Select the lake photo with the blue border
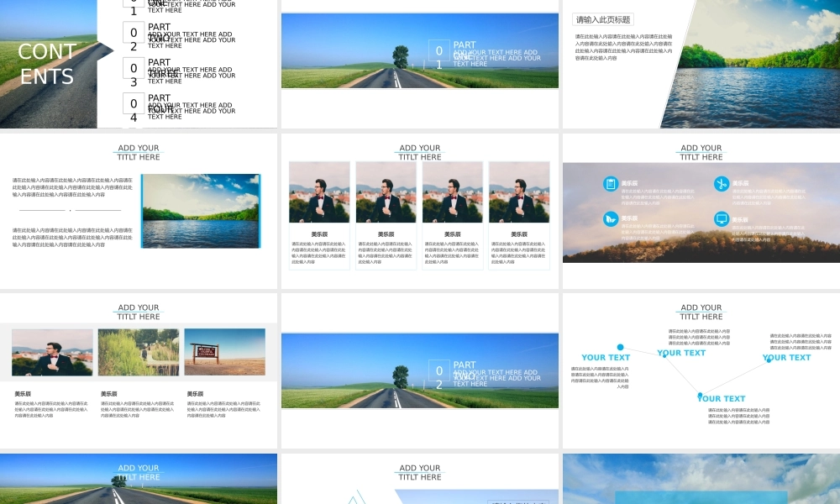This screenshot has width=840, height=504. [201, 210]
